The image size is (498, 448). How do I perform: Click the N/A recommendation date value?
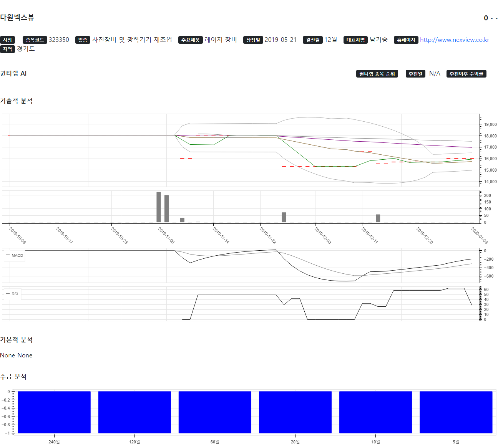(435, 74)
